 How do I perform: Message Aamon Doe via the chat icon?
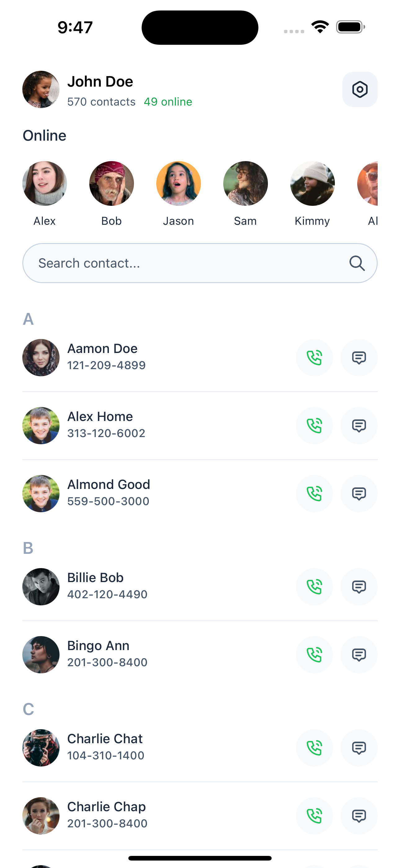click(x=359, y=358)
